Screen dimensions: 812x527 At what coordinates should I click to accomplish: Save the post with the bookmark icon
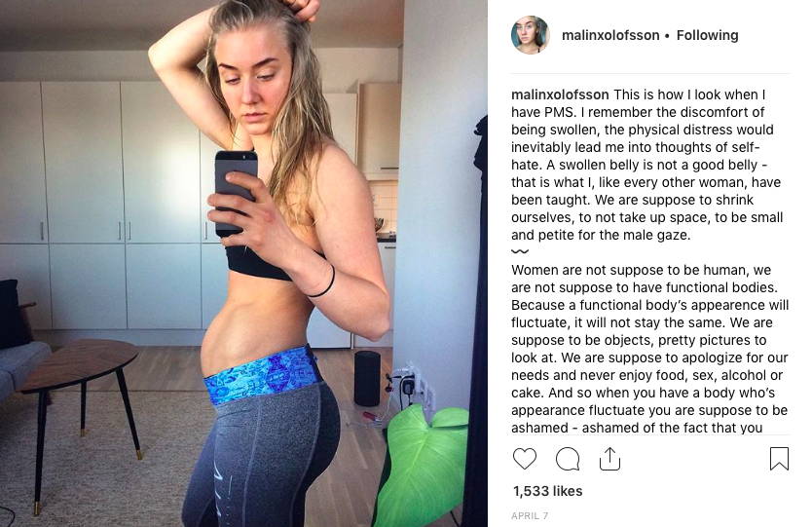(x=779, y=459)
